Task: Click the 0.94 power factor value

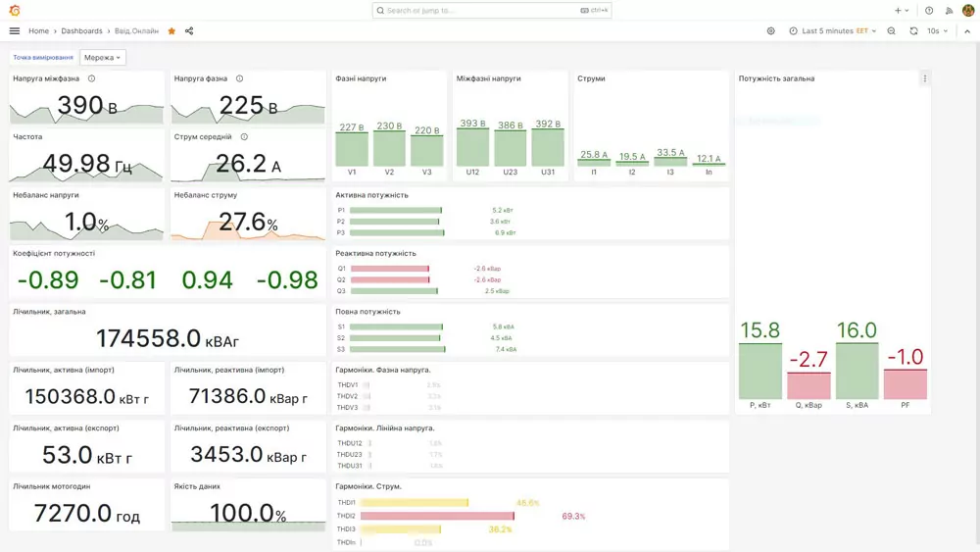Action: (x=208, y=280)
